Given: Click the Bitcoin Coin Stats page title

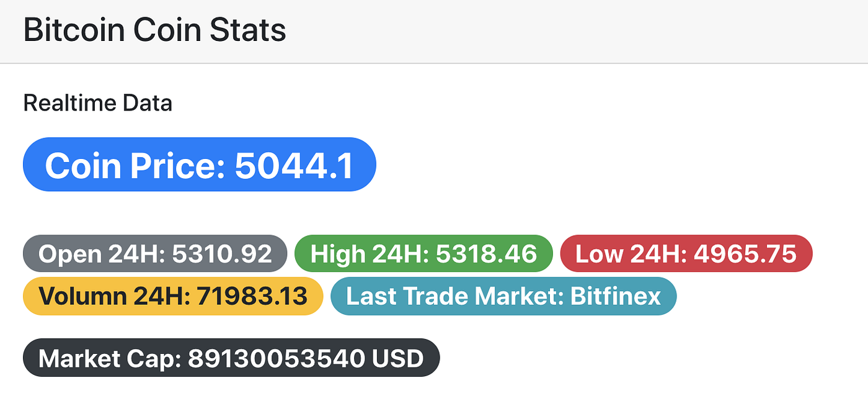Looking at the screenshot, I should 154,29.
